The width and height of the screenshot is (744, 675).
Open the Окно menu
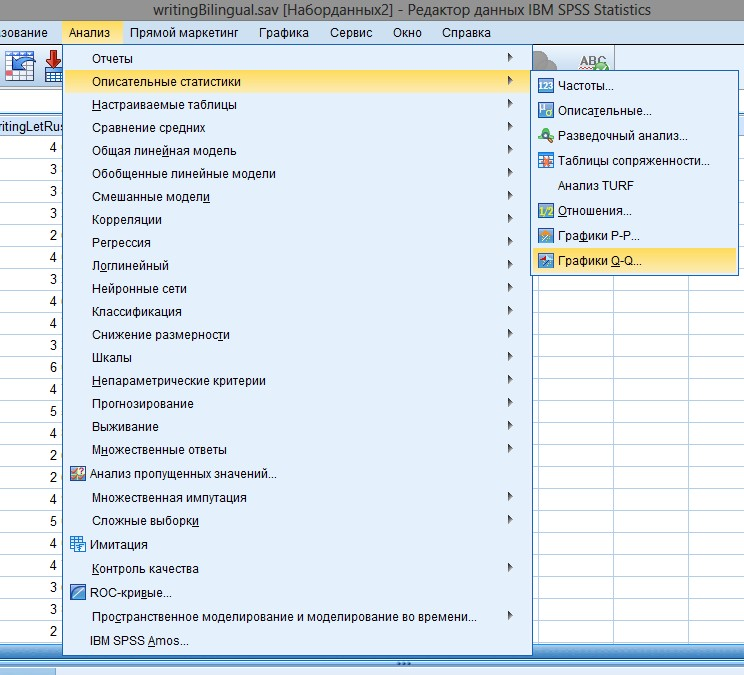pos(407,33)
